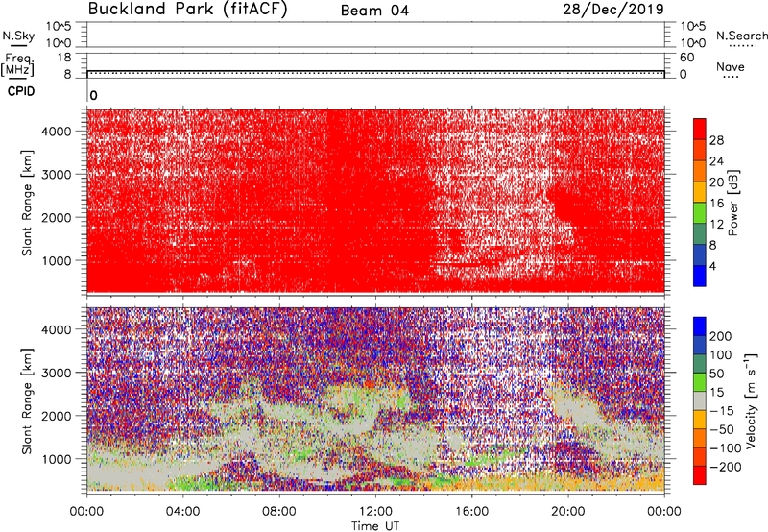The width and height of the screenshot is (768, 532).
Task: Click the frequency trace line in Freq. panel
Action: pos(375,71)
